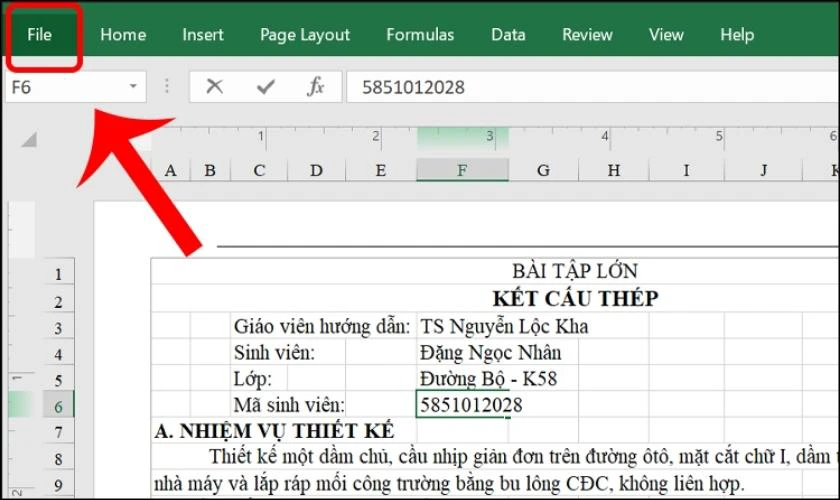Screen dimensions: 840x500
Task: Select row 4 header
Action: click(58, 354)
